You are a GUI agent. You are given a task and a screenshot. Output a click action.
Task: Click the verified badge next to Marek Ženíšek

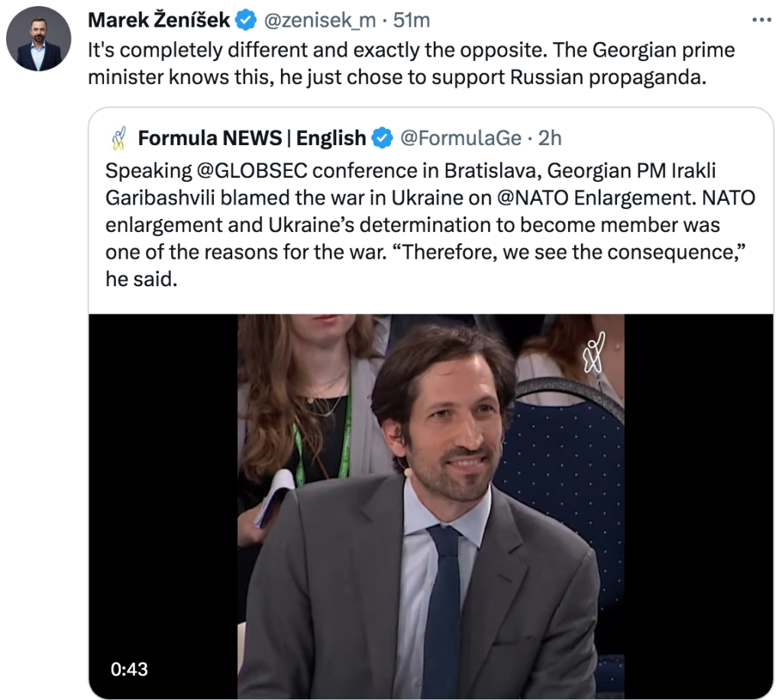click(245, 21)
